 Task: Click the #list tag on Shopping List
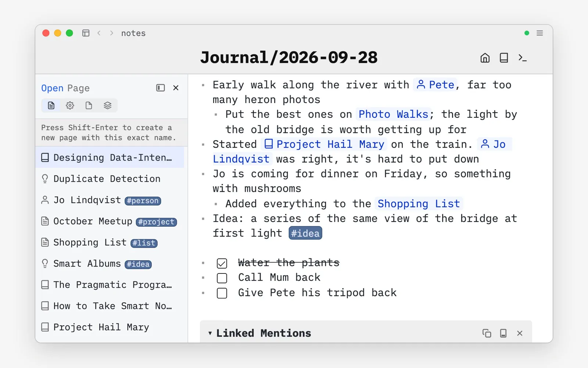pos(144,243)
